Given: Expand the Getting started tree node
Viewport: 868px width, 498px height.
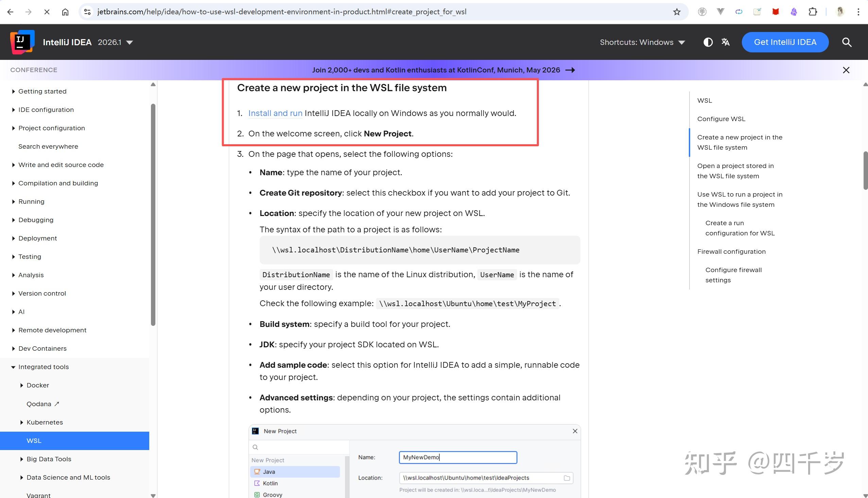Looking at the screenshot, I should click(13, 91).
